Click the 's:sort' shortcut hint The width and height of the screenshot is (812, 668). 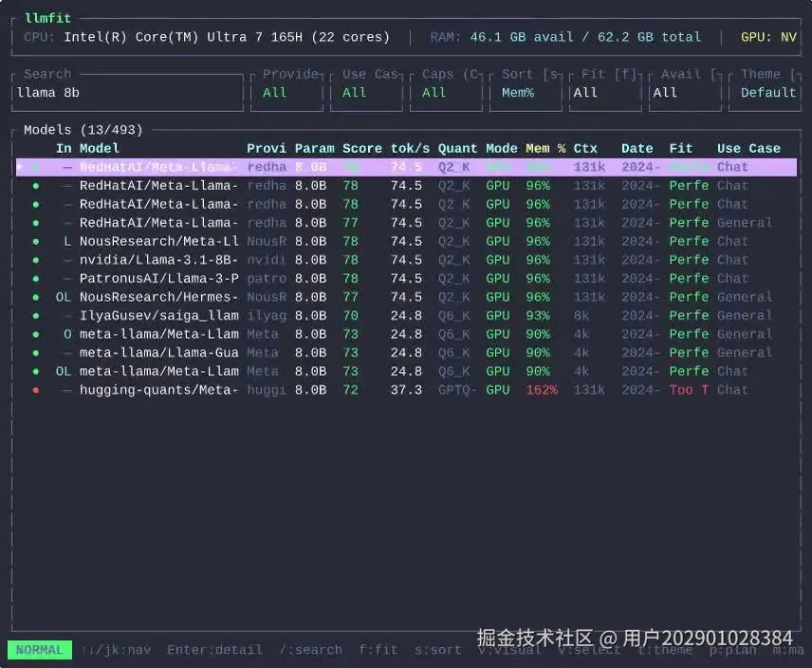(x=437, y=650)
